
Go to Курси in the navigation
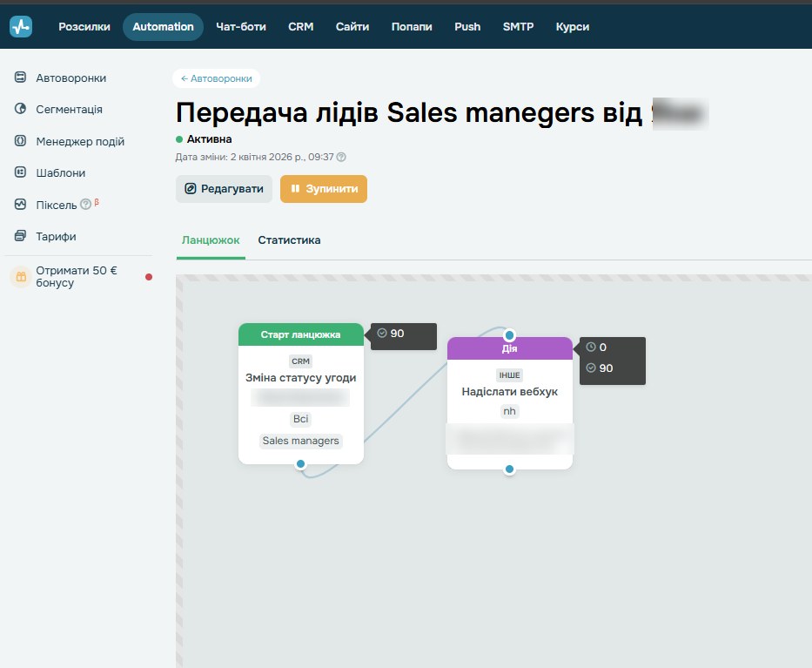point(573,27)
